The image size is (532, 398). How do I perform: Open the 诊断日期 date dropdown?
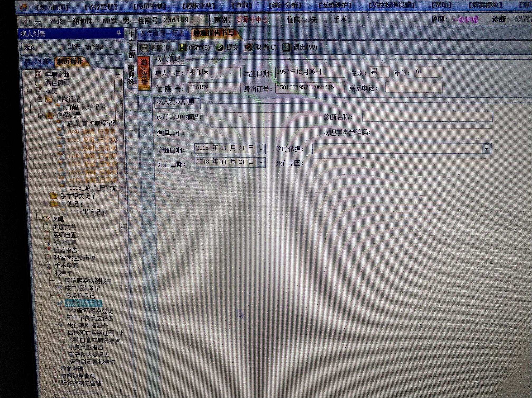261,149
